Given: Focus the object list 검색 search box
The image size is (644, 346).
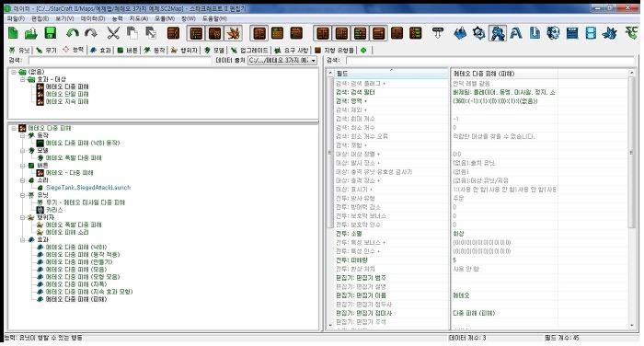Looking at the screenshot, I should pyautogui.click(x=120, y=61).
